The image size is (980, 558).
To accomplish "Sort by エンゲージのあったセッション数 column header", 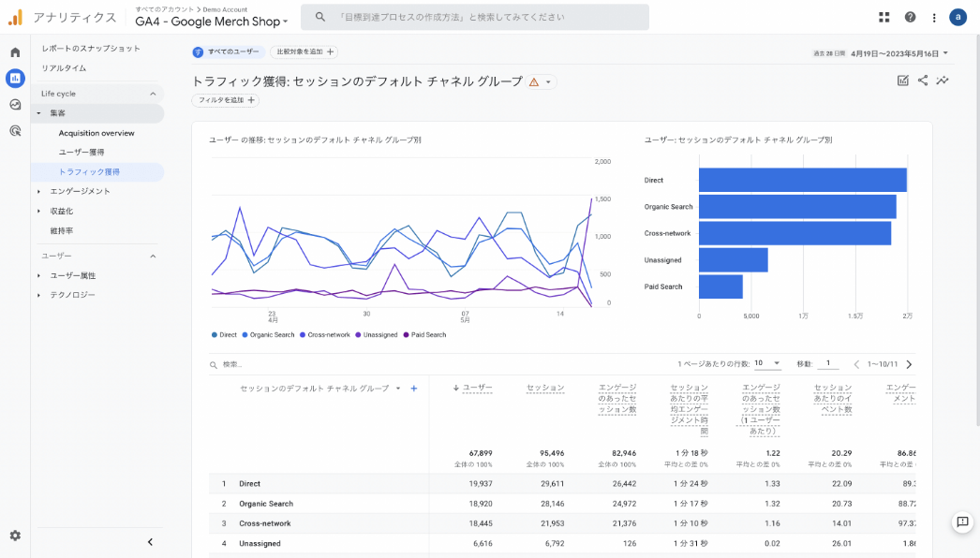I will [616, 399].
